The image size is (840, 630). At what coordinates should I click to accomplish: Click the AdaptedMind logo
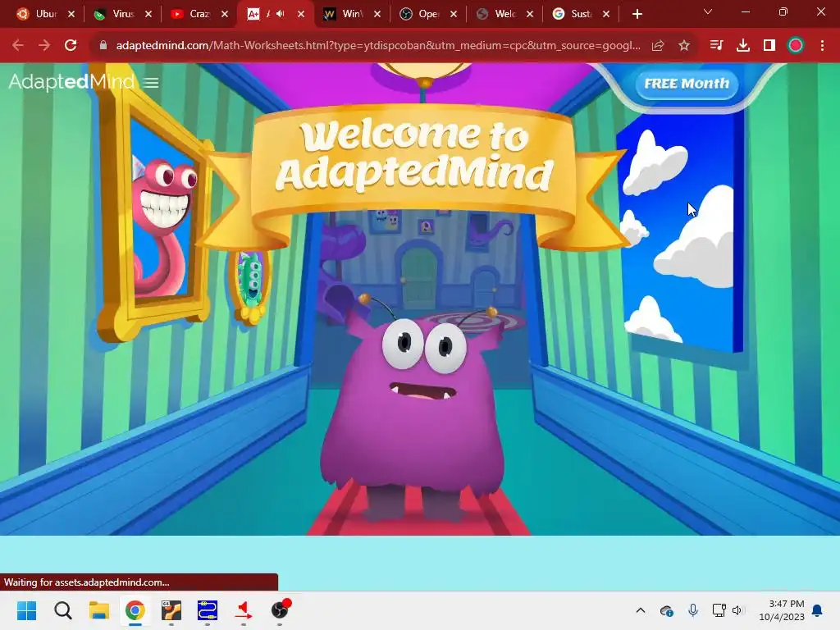[71, 81]
